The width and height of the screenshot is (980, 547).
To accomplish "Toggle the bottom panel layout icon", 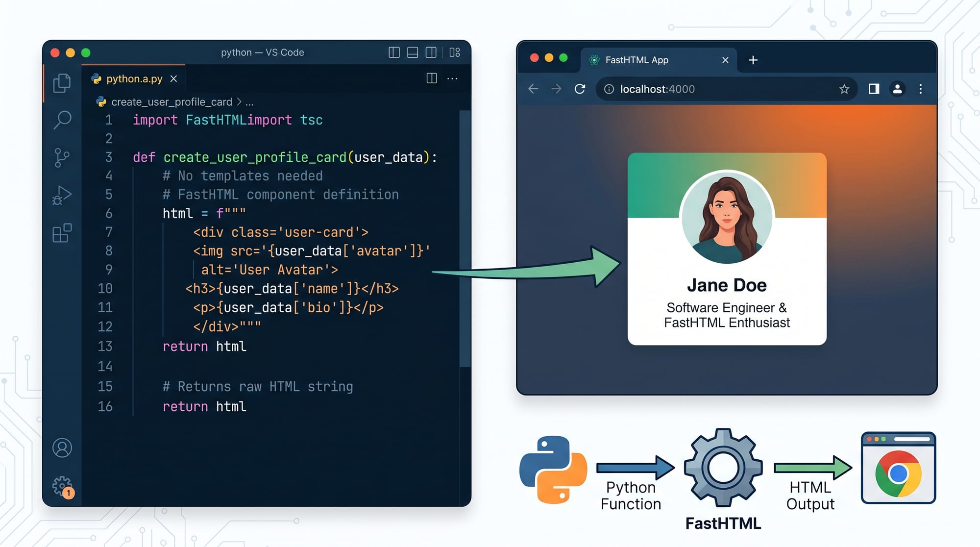I will tap(413, 52).
